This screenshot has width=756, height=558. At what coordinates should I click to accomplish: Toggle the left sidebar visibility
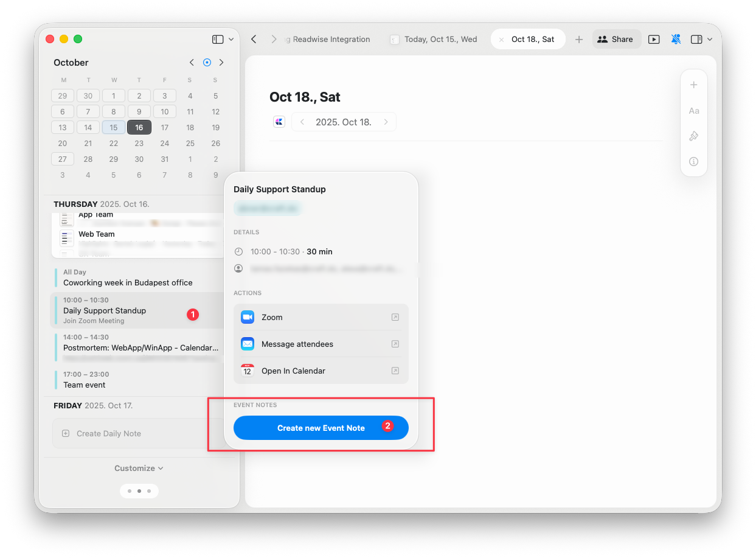click(x=217, y=38)
